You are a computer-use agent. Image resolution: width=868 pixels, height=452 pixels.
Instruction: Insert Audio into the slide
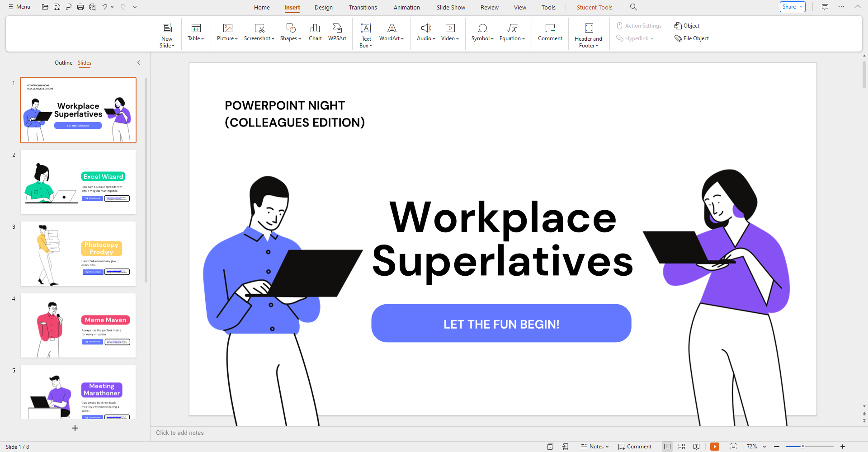[426, 33]
